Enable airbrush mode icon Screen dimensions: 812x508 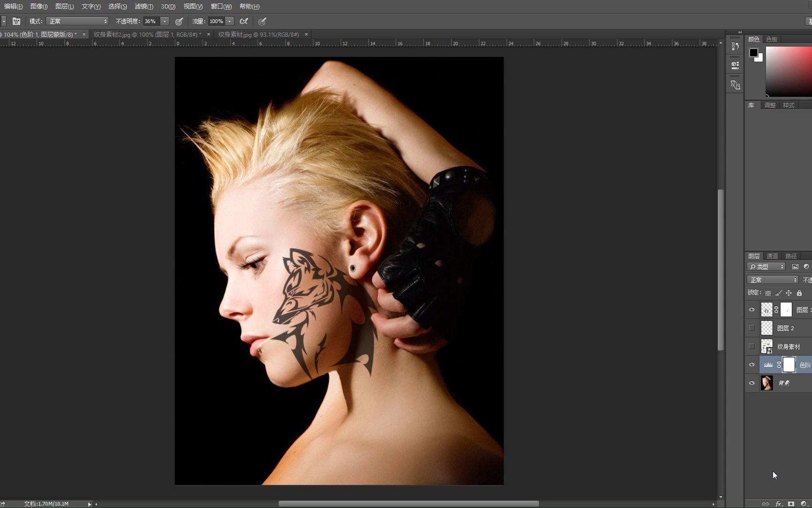(x=244, y=21)
